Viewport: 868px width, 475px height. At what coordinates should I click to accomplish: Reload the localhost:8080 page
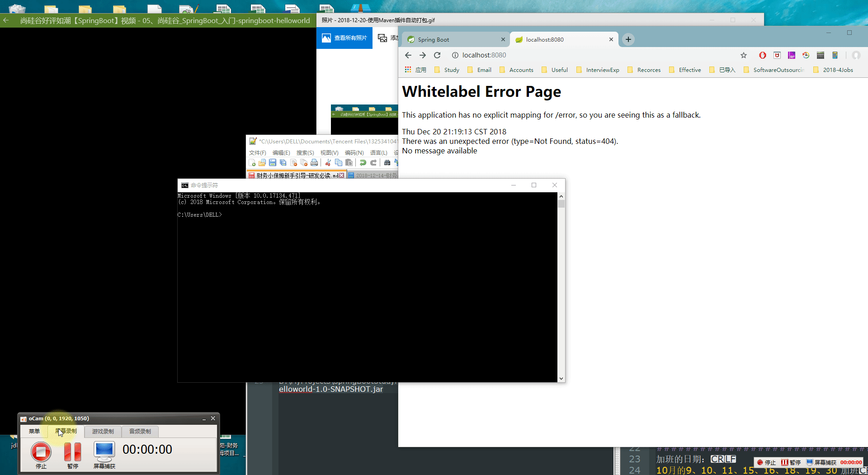click(437, 55)
